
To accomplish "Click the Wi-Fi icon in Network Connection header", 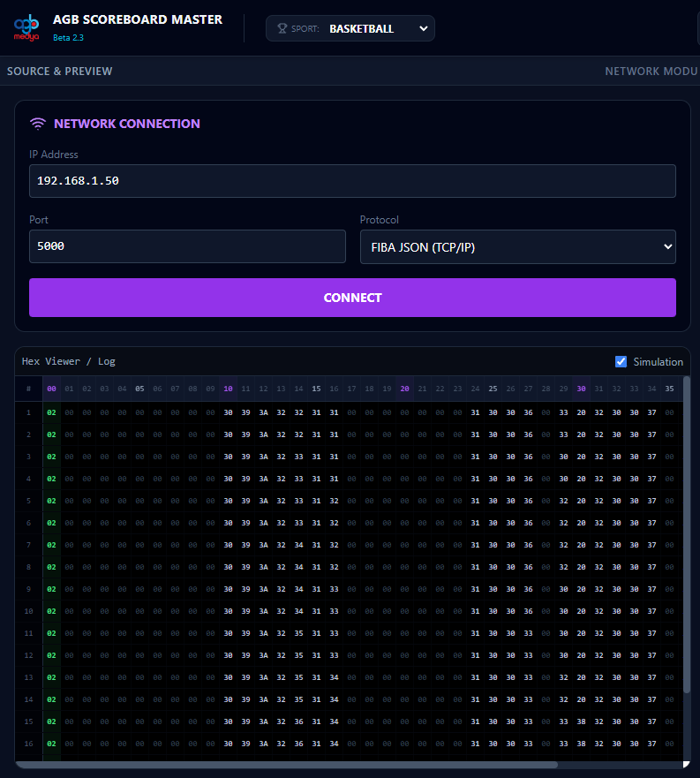I will [38, 124].
